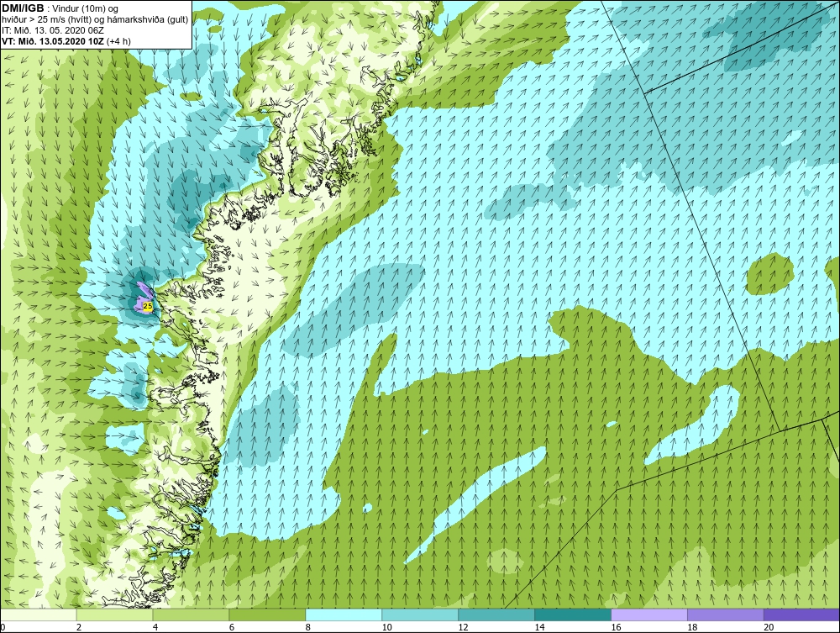This screenshot has height=633, width=840.
Task: Click the yellow 25 max gust marker
Action: tap(149, 306)
